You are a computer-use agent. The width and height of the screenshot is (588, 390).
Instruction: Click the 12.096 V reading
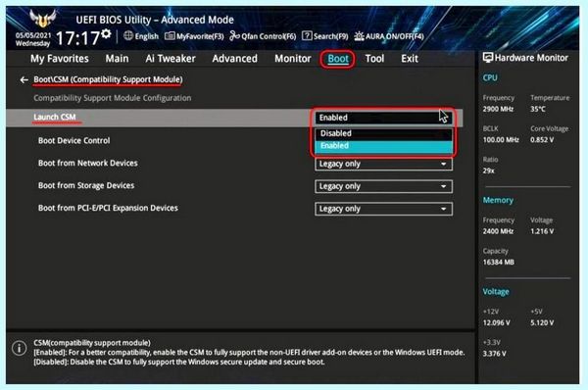point(496,322)
